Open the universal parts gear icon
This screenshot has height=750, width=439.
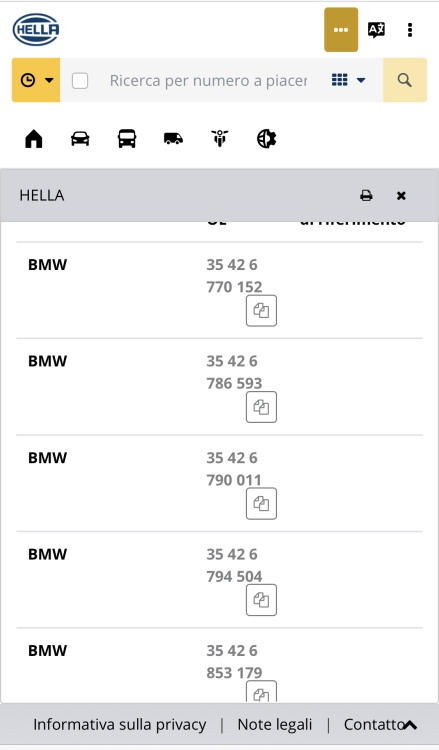pos(266,139)
